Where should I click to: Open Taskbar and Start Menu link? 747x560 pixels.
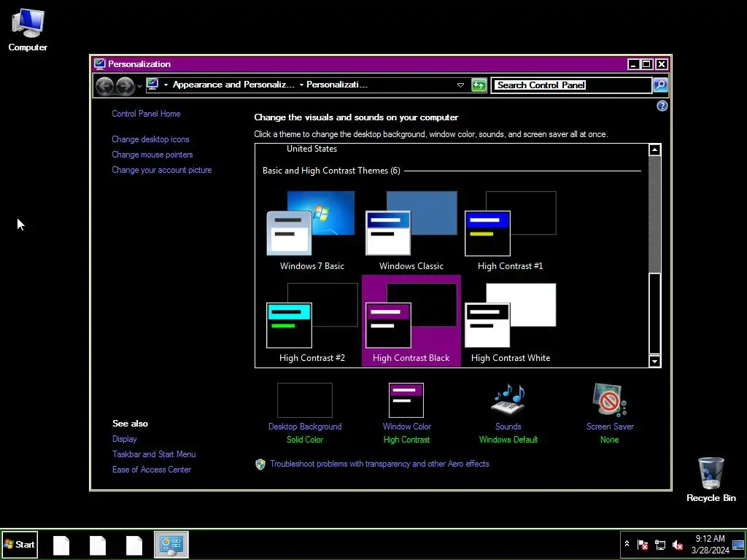click(x=154, y=454)
